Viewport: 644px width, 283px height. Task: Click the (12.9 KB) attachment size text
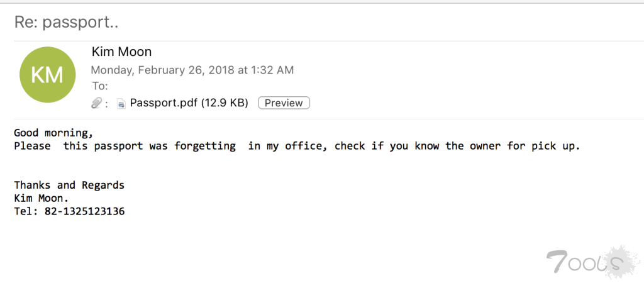point(225,103)
